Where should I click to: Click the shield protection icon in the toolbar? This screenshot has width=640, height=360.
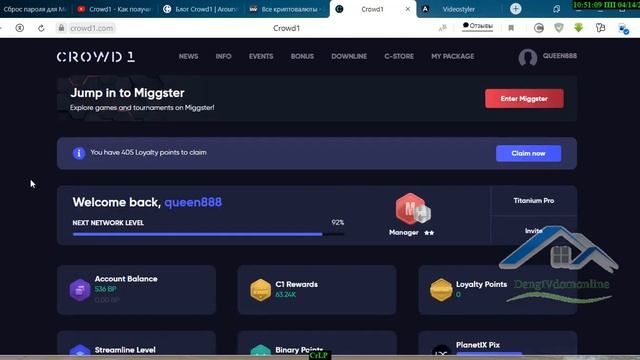coord(559,27)
